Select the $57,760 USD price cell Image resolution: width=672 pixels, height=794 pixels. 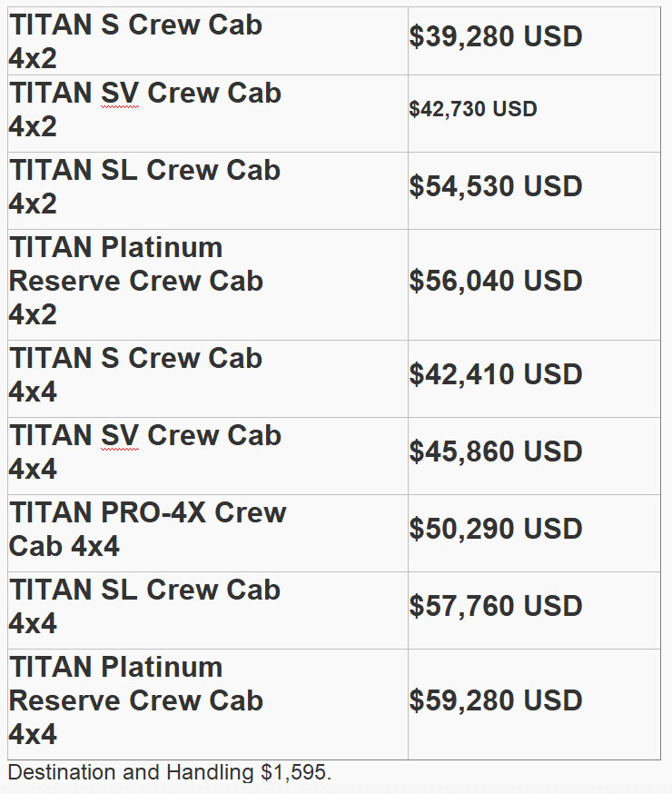495,606
